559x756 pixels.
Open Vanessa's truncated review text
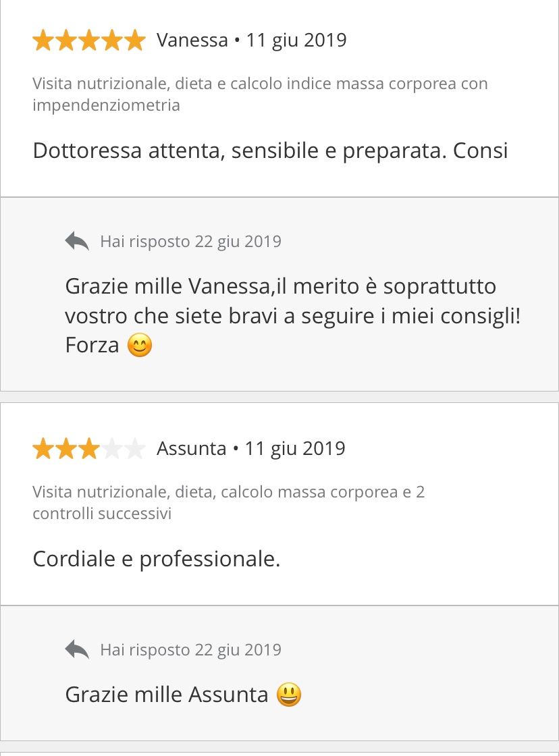coord(270,151)
